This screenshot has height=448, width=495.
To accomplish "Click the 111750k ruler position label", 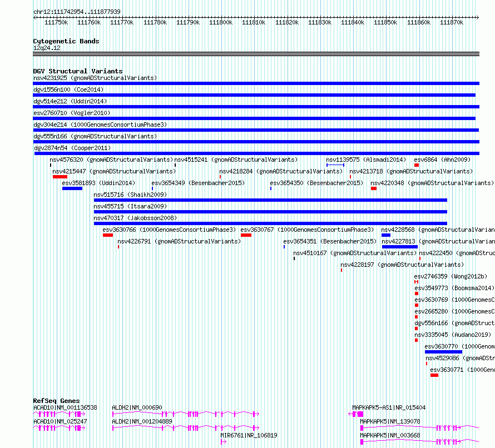I will (x=56, y=22).
